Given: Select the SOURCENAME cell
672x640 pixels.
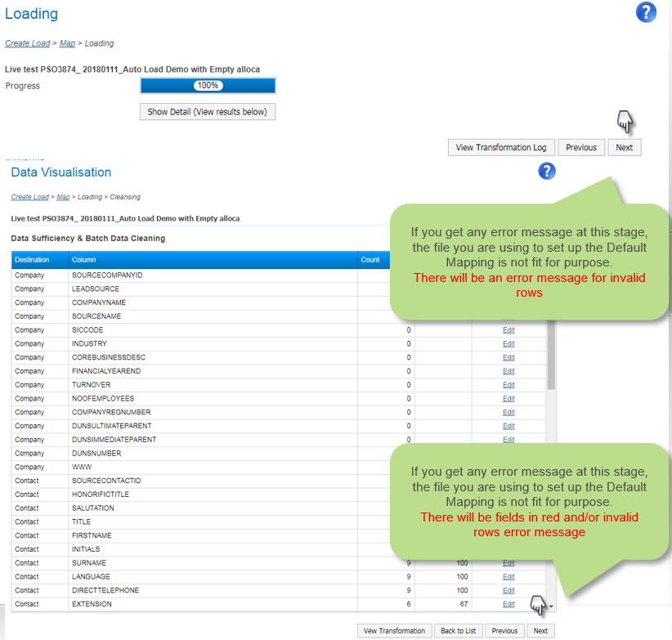Looking at the screenshot, I should pos(213,316).
